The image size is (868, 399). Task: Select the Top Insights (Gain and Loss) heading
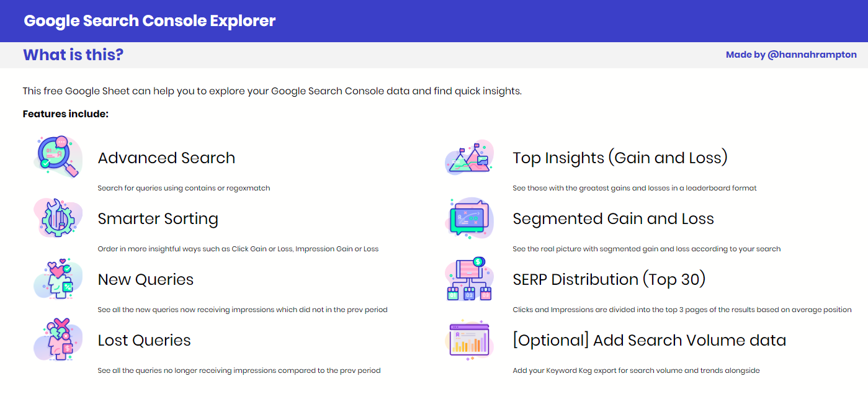[620, 158]
